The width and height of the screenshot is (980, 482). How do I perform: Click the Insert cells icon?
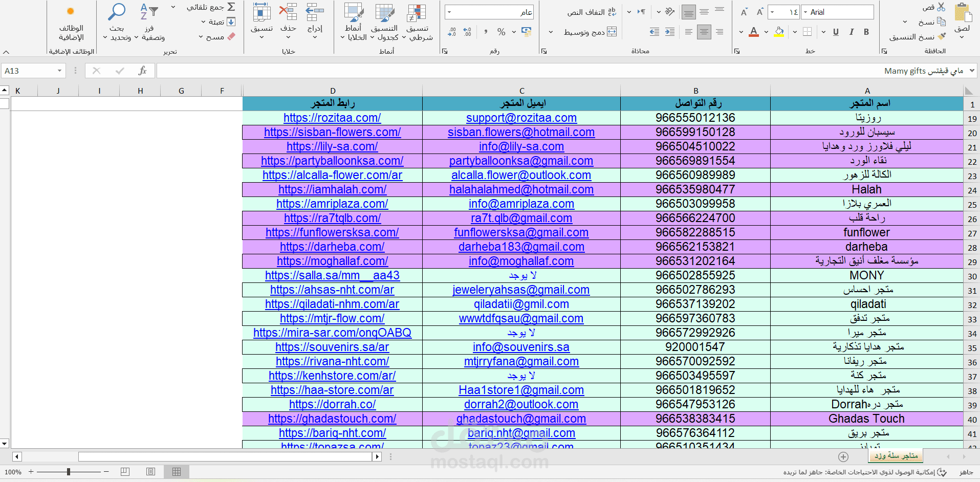click(x=315, y=12)
